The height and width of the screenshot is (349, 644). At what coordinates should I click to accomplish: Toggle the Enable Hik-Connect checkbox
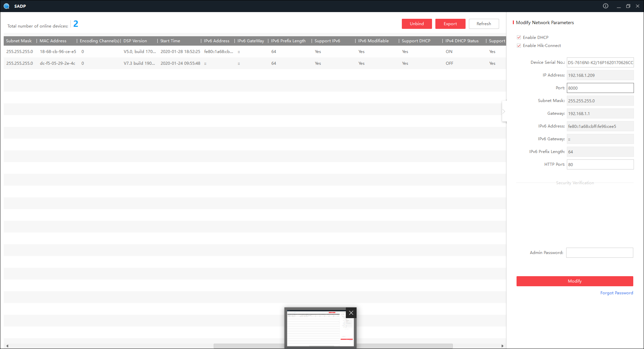pyautogui.click(x=519, y=46)
